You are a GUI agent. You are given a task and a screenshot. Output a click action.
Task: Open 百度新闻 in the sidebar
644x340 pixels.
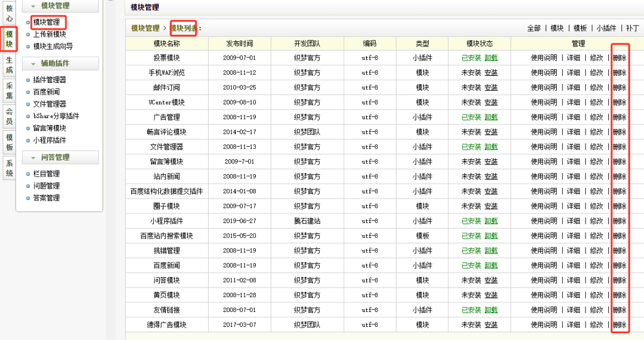(x=47, y=92)
